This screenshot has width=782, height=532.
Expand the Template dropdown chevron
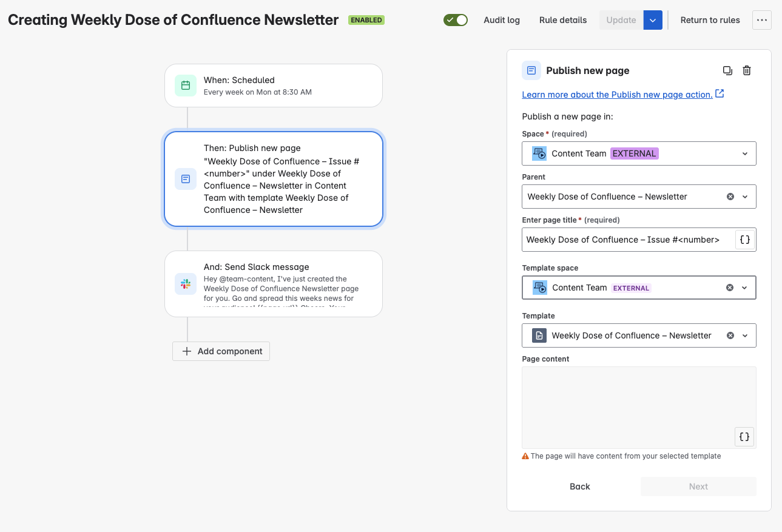coord(745,335)
